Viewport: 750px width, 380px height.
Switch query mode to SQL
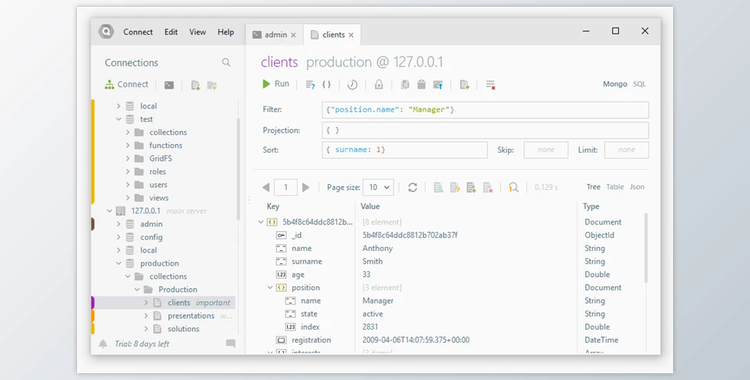(x=639, y=84)
